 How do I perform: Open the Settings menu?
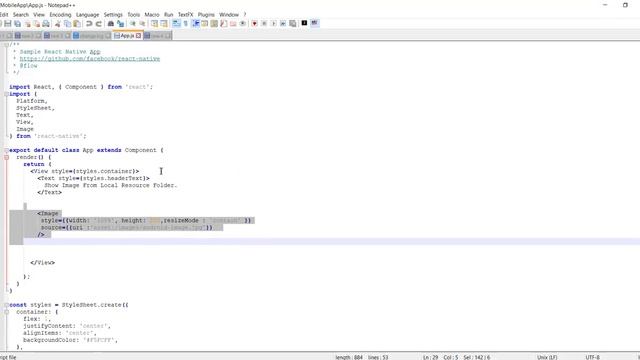(113, 14)
